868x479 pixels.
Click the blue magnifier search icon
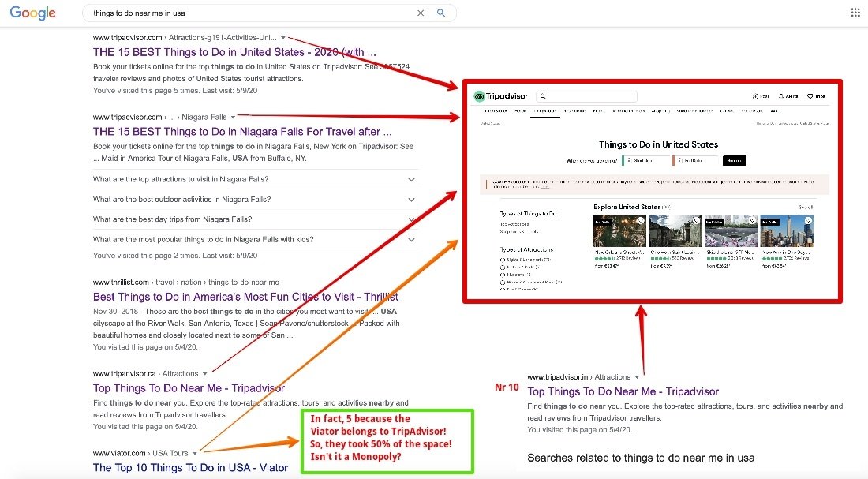[441, 13]
